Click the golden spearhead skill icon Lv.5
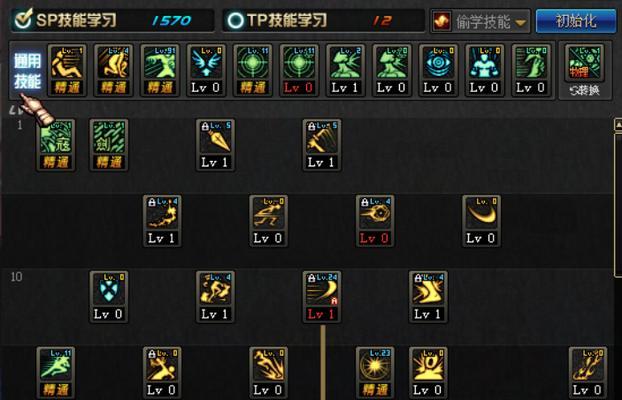The image size is (622, 400). (215, 145)
